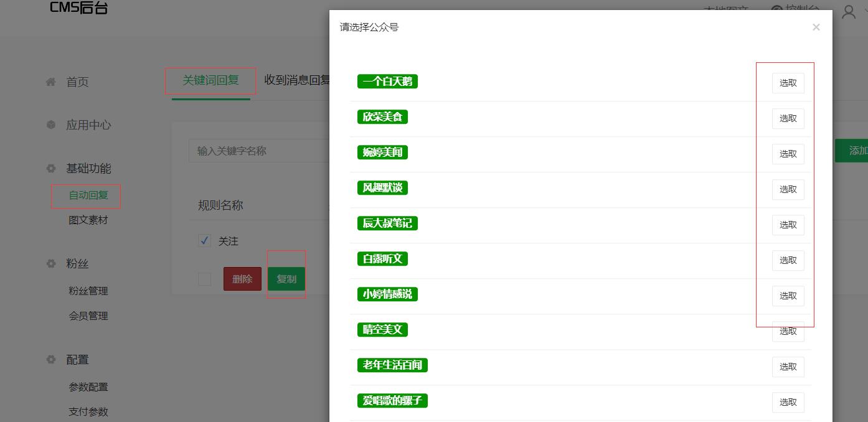Open 基础功能 section in sidebar
Screen dimensions: 868x422
click(x=88, y=168)
